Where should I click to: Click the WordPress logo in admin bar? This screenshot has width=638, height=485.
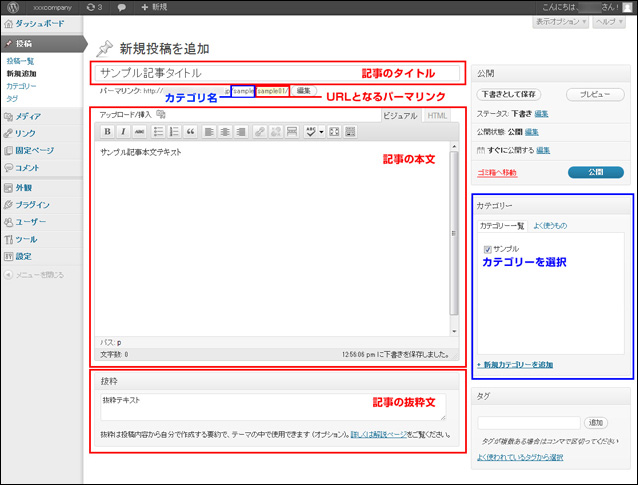(12, 6)
